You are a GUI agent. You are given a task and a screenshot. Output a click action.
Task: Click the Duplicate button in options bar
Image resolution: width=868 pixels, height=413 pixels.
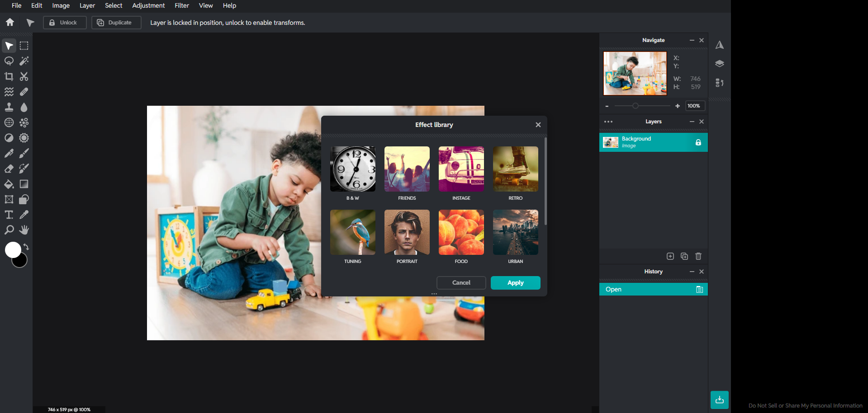tap(116, 23)
